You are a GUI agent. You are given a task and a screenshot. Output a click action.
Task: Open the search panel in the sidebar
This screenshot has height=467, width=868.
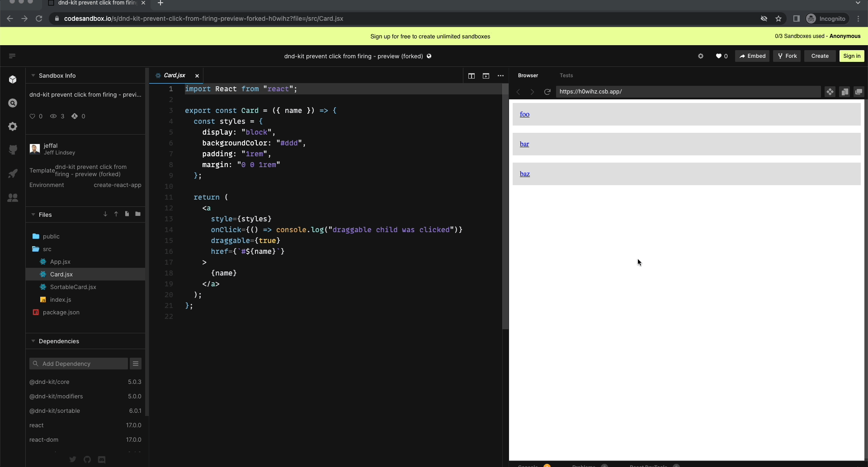click(13, 103)
